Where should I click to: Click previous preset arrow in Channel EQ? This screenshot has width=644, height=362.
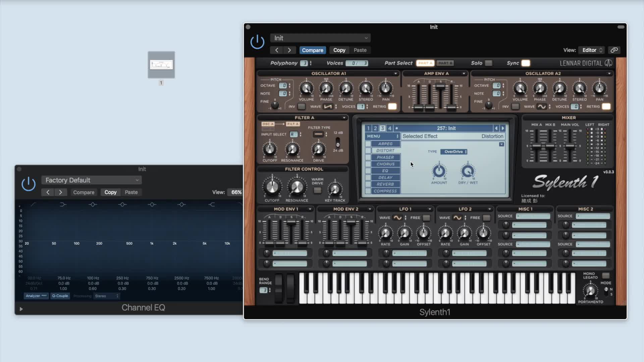48,192
